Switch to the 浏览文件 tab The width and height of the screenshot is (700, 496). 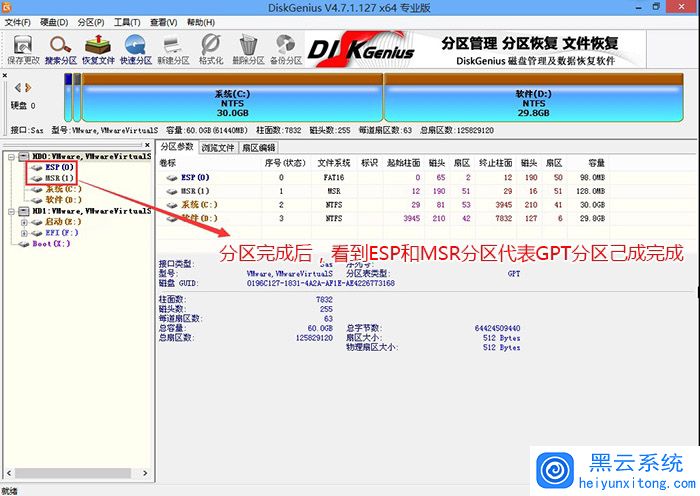click(218, 147)
